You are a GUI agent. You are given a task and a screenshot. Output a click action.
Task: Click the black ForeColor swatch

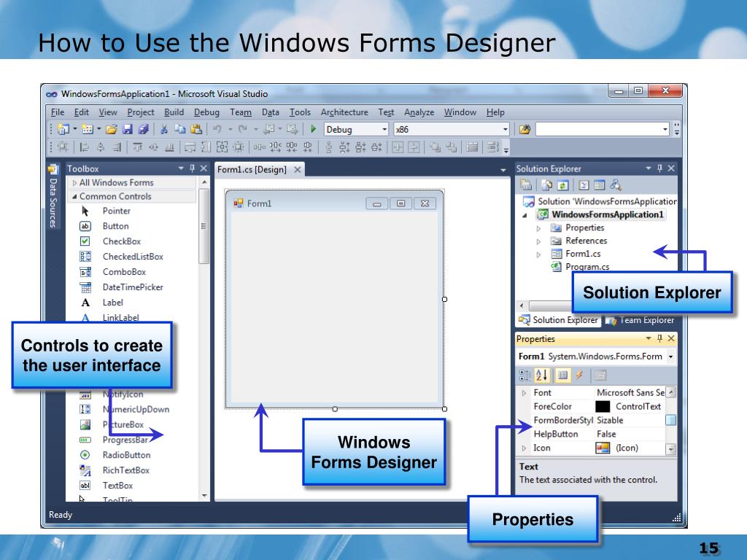click(x=603, y=406)
